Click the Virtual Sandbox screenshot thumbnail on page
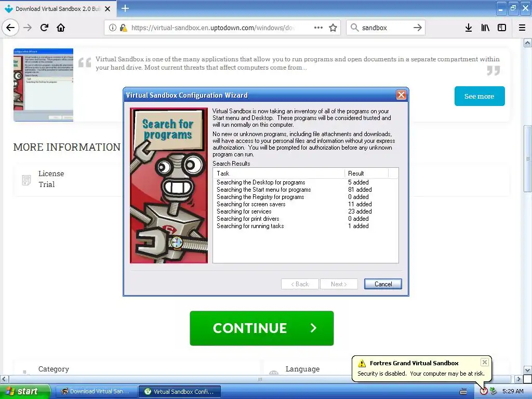 [x=44, y=85]
